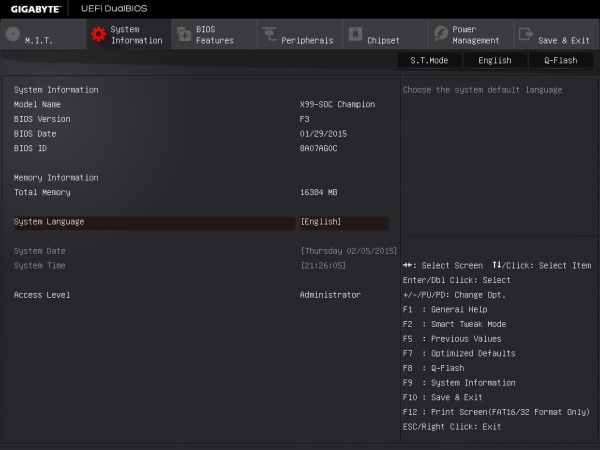600x450 pixels.
Task: Click the F2 Smart Tweak Mode hint
Action: pos(454,324)
